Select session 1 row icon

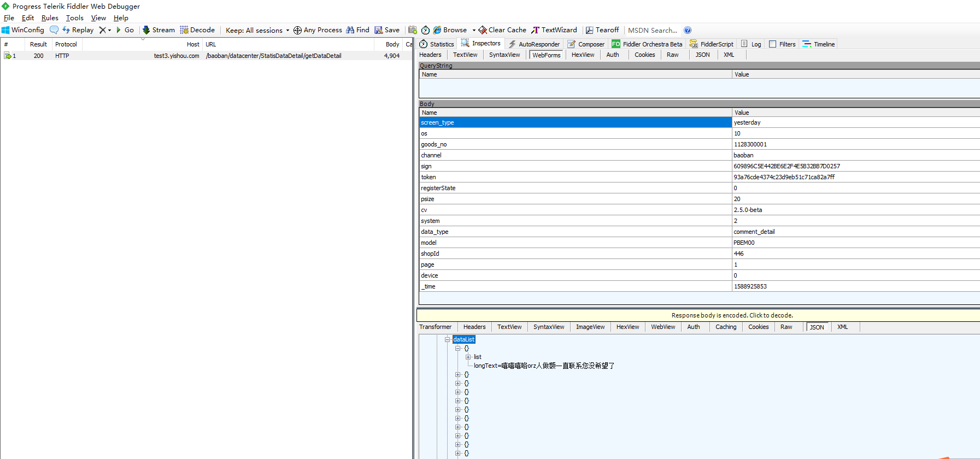[8, 56]
